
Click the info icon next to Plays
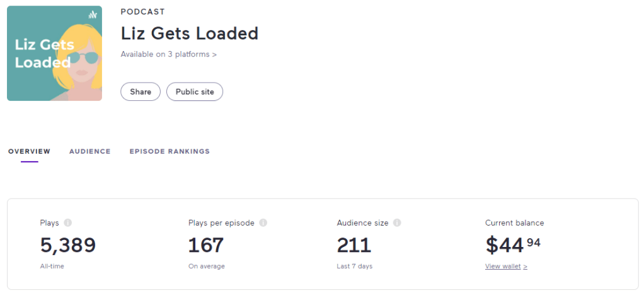pyautogui.click(x=68, y=223)
